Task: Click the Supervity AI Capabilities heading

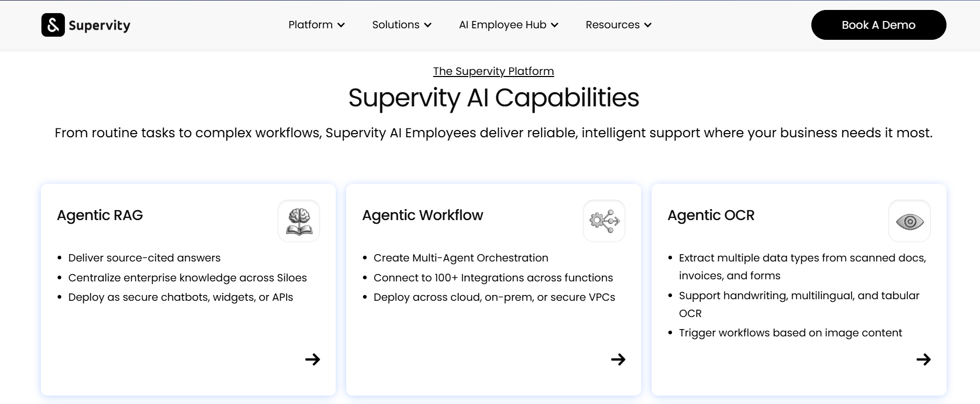Action: pyautogui.click(x=493, y=98)
